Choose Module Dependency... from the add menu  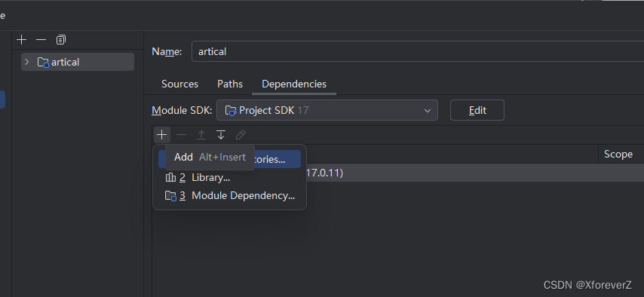tap(229, 196)
